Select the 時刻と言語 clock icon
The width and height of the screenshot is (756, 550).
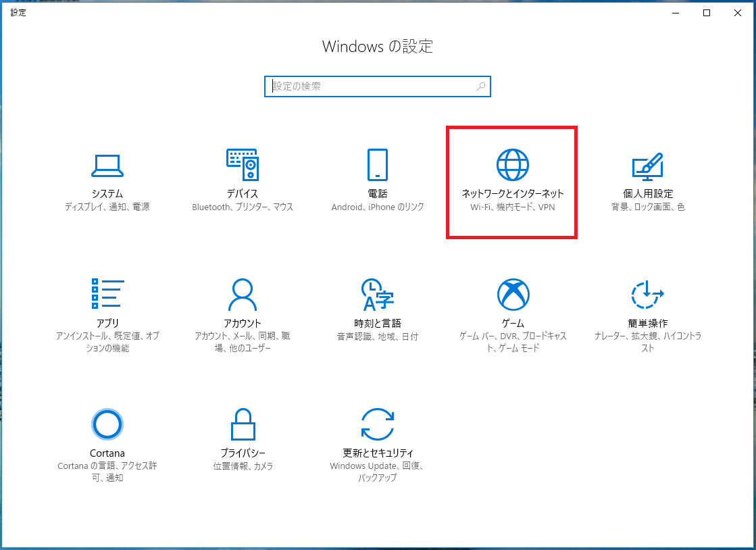[x=377, y=293]
